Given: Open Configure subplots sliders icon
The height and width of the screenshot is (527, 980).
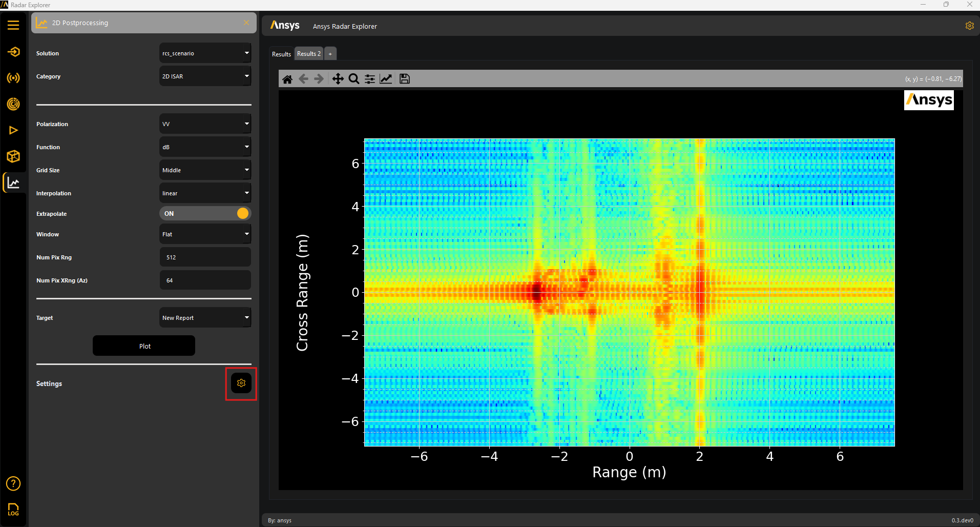Looking at the screenshot, I should (369, 79).
